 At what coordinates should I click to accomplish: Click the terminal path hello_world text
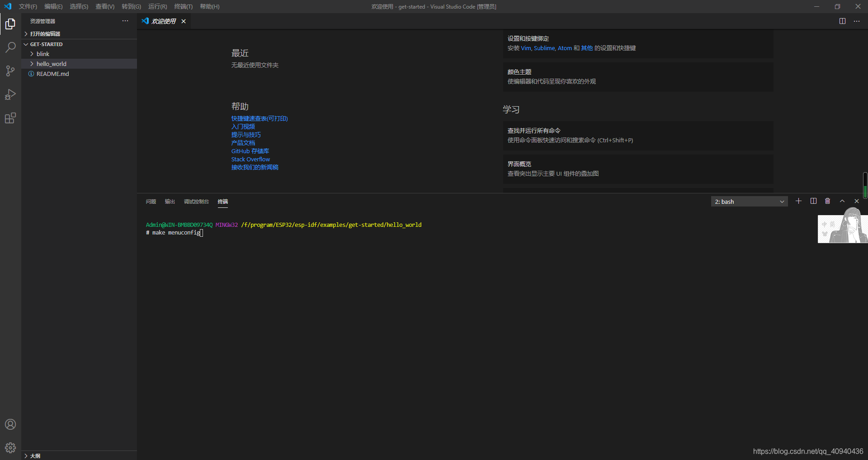coord(404,225)
